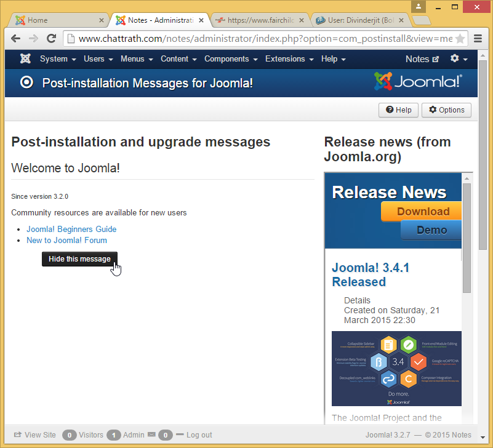
Task: Open Chrome hamburger menu icon
Action: 478,38
